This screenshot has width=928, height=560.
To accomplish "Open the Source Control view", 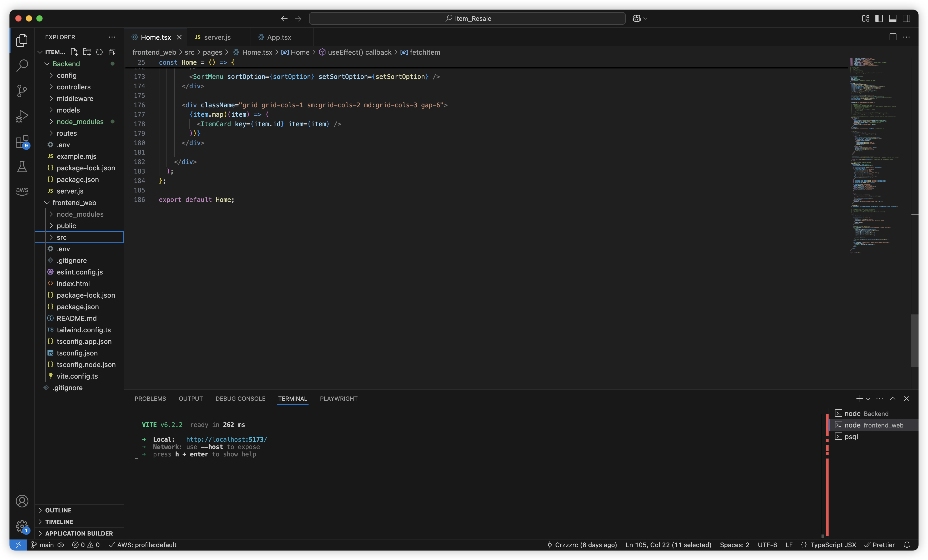I will tap(22, 91).
